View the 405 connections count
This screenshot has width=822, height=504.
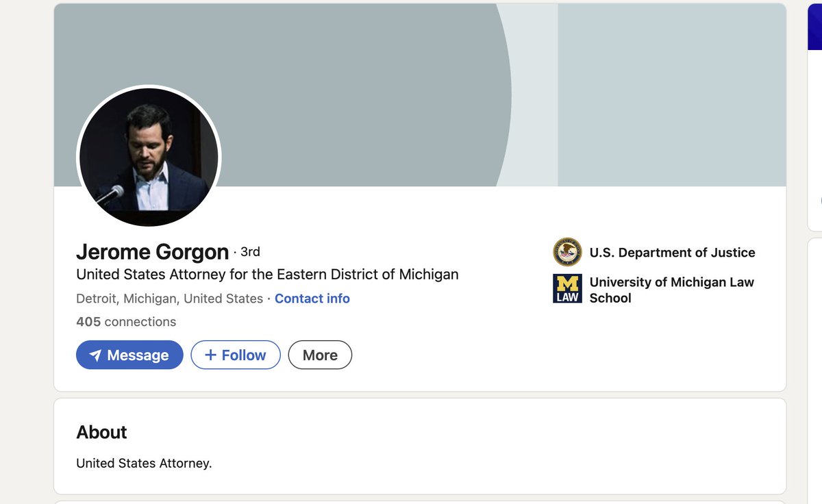point(126,322)
